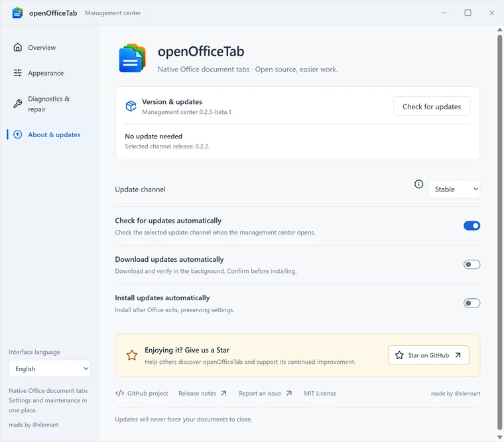Click the 'Interface language' label
The width and height of the screenshot is (504, 442).
pos(34,352)
